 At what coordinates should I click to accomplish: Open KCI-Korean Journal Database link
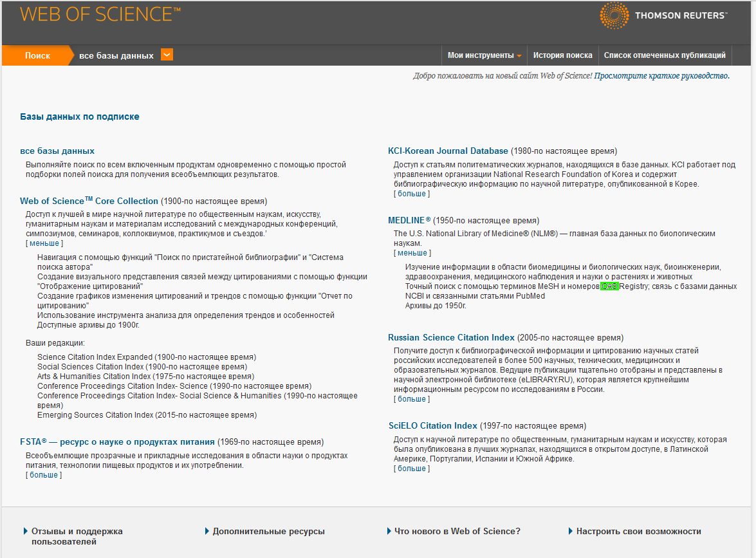click(448, 151)
